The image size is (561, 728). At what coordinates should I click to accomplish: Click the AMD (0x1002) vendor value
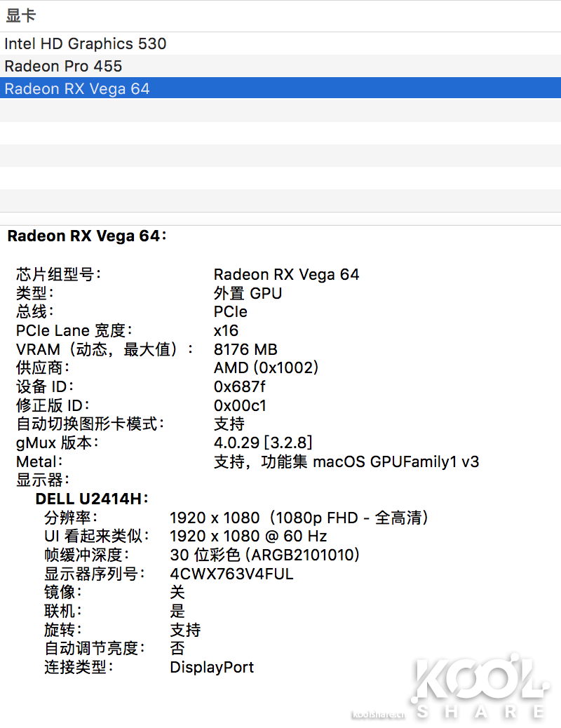(266, 368)
